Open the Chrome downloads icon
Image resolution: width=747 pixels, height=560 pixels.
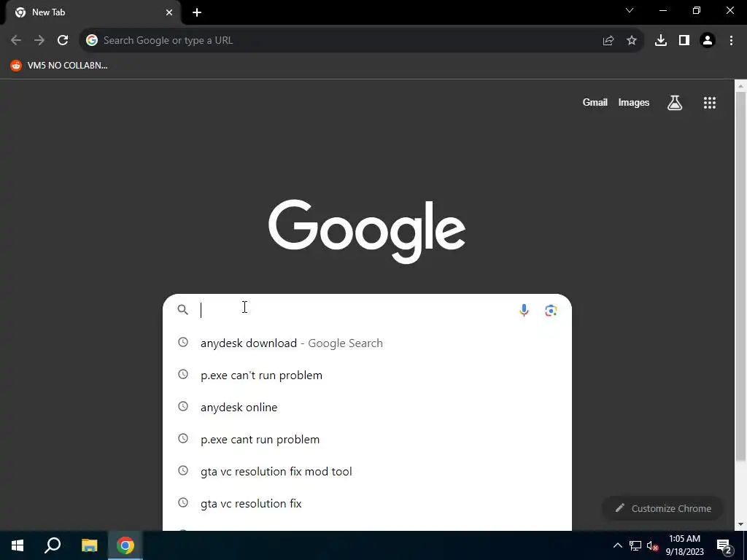click(x=661, y=41)
